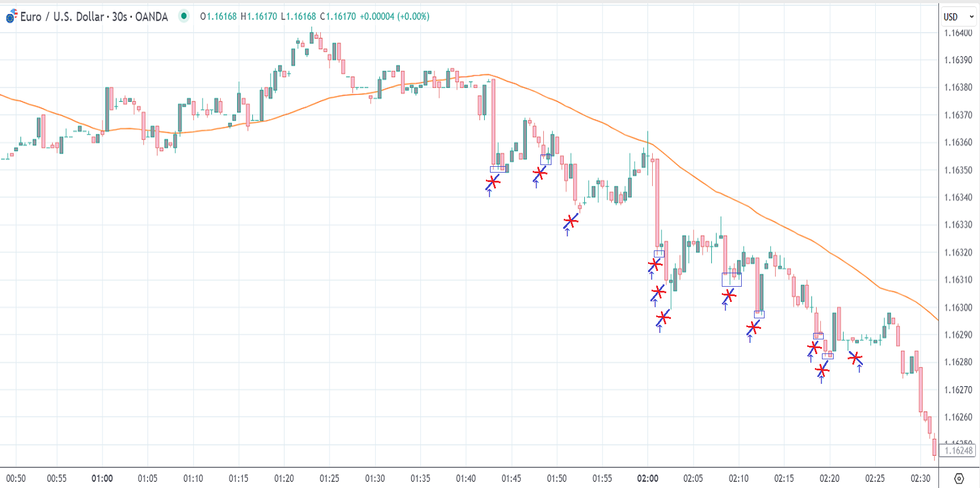Select the star signal marker near 01:51
Viewport: 980px width, 488px height.
pyautogui.click(x=571, y=221)
